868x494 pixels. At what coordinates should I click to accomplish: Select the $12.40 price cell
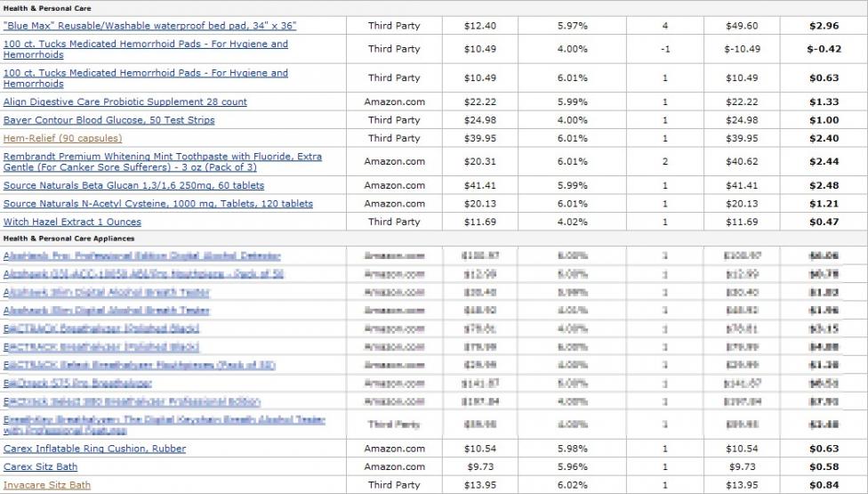[x=480, y=26]
